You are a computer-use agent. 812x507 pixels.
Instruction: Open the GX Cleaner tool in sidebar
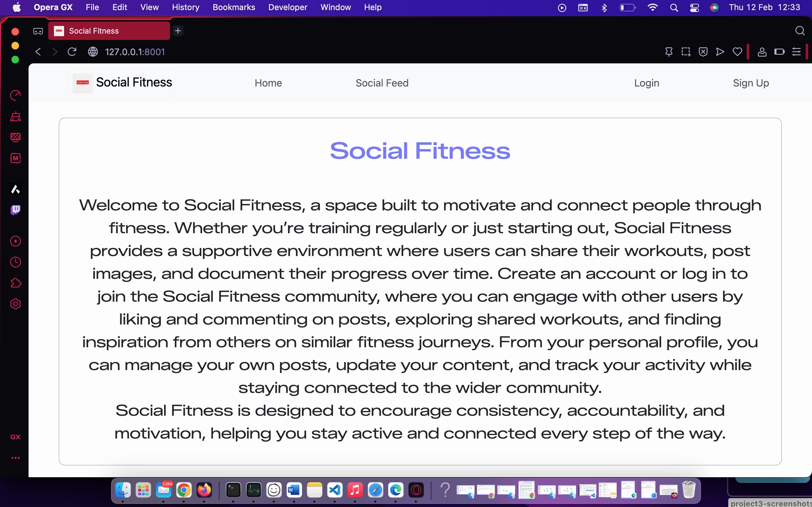(16, 116)
